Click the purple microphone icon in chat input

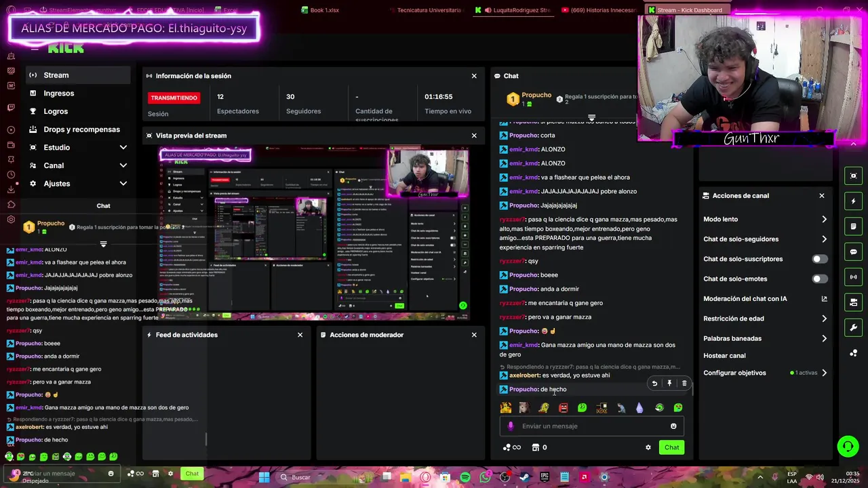(511, 426)
